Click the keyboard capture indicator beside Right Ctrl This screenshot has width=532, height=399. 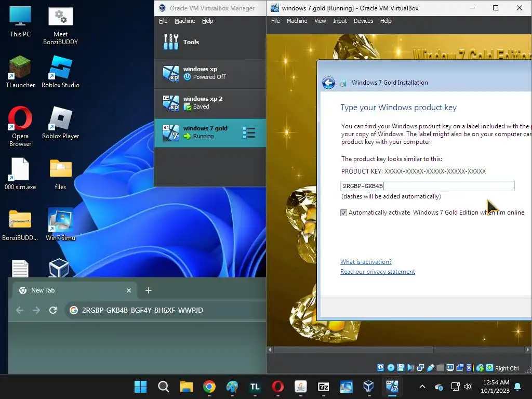coord(489,368)
